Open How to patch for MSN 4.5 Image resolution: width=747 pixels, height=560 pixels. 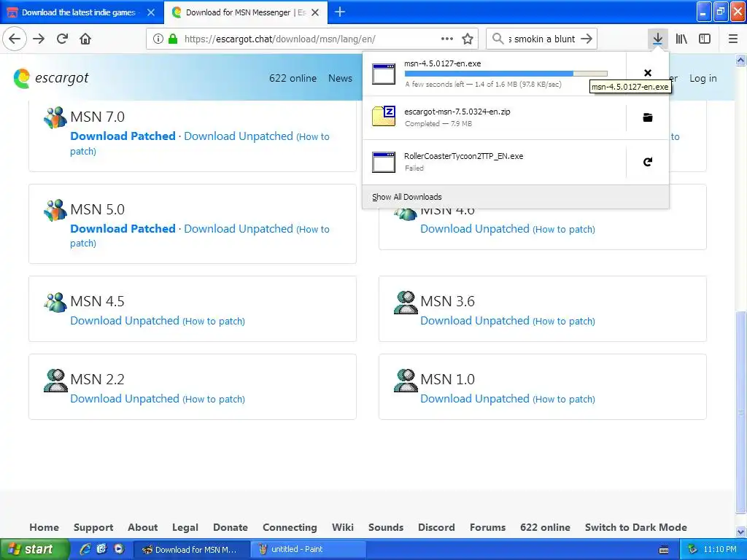click(x=214, y=321)
